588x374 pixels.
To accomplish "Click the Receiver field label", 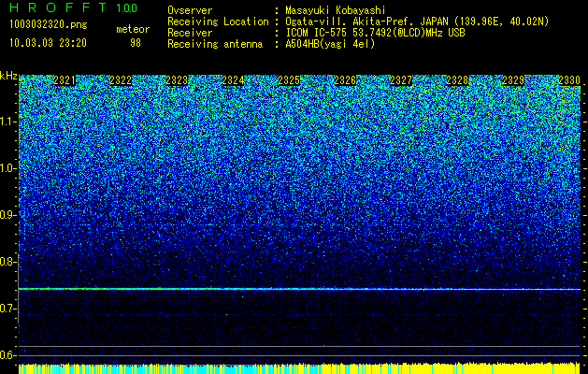I will click(190, 33).
